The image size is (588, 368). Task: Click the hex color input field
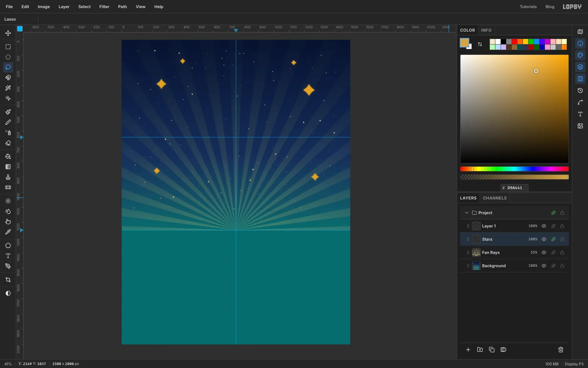click(514, 188)
